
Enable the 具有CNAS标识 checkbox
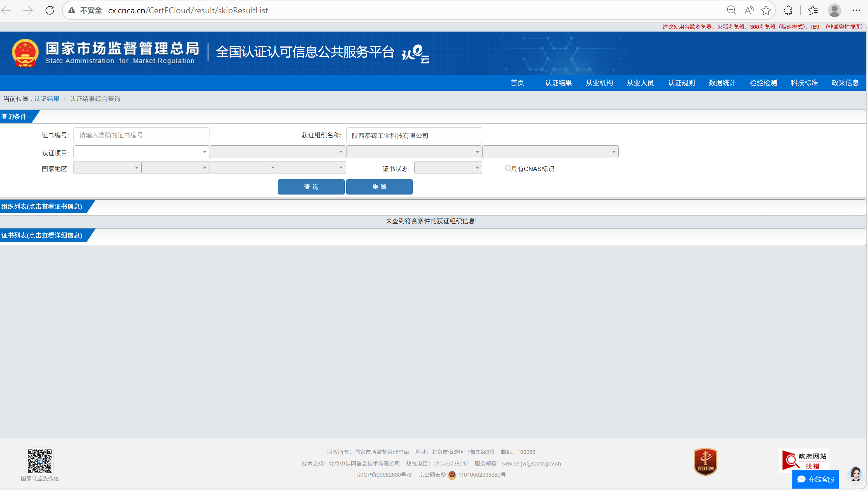pos(507,168)
